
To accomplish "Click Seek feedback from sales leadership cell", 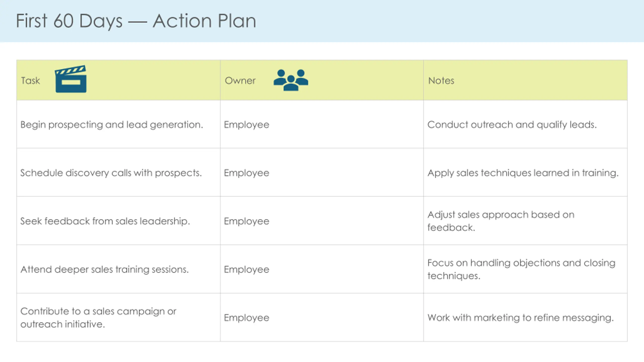I will (x=118, y=221).
